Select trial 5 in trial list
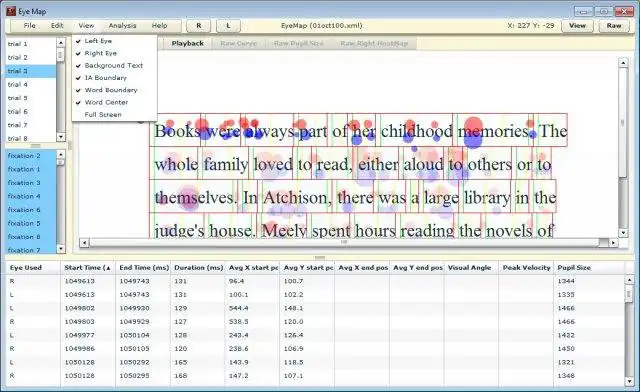 [31, 98]
